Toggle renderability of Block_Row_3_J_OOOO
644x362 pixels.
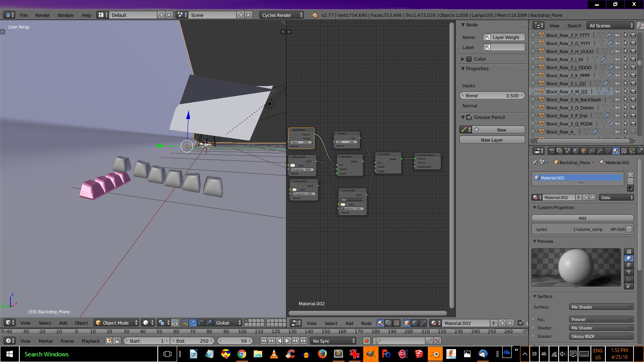coord(633,67)
